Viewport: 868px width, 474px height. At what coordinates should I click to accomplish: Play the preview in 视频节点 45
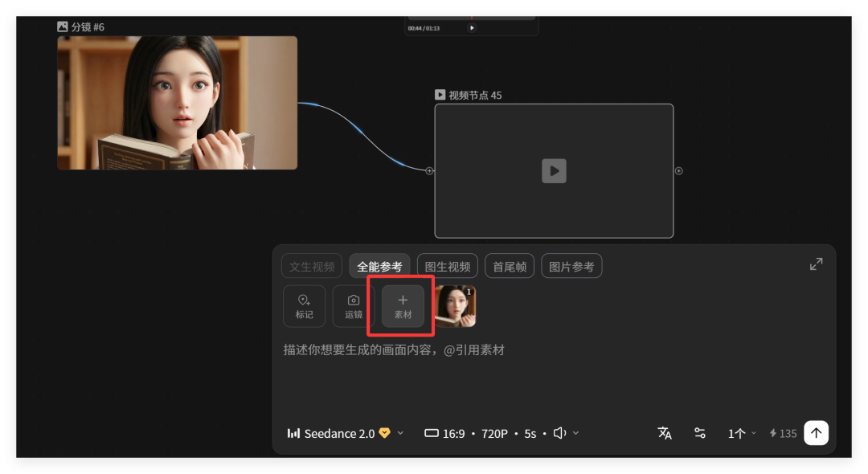pos(554,170)
